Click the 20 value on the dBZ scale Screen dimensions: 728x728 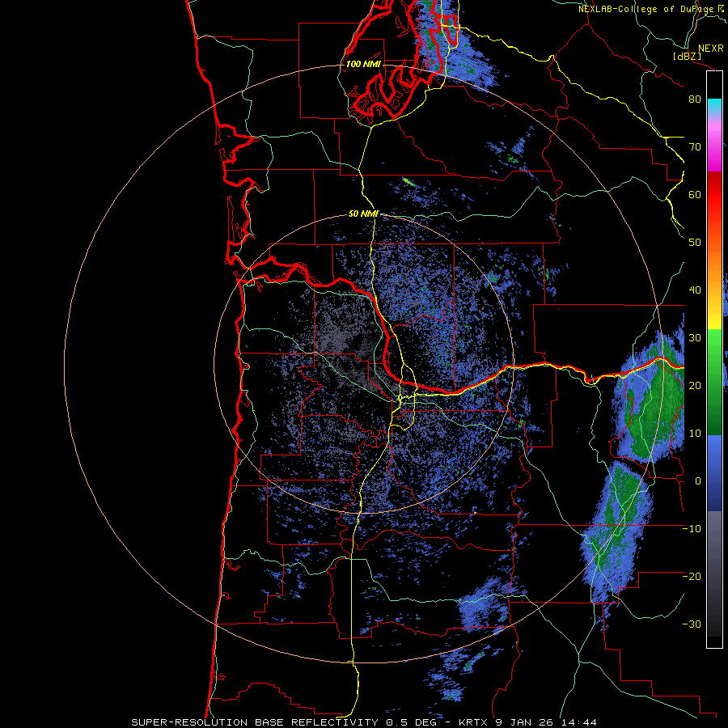point(695,386)
